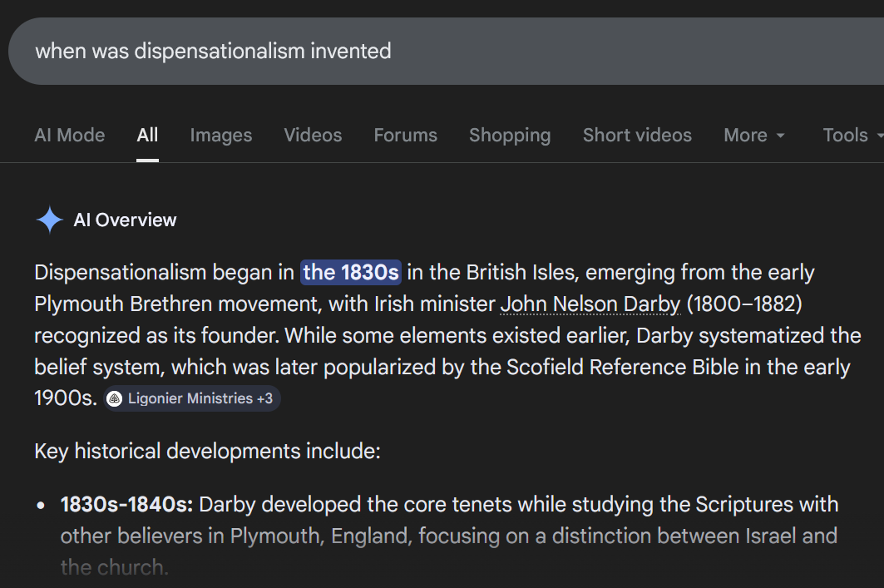Select the All results tab
The width and height of the screenshot is (884, 588).
(147, 136)
